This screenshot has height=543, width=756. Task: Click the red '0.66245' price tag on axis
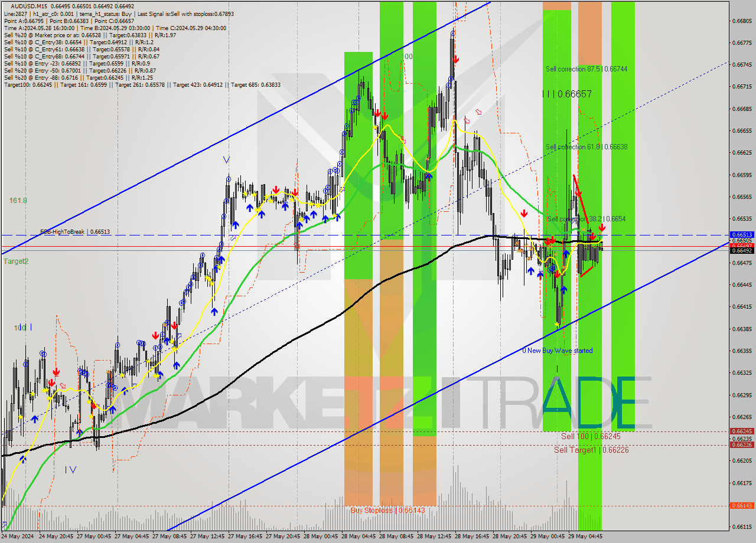(742, 431)
